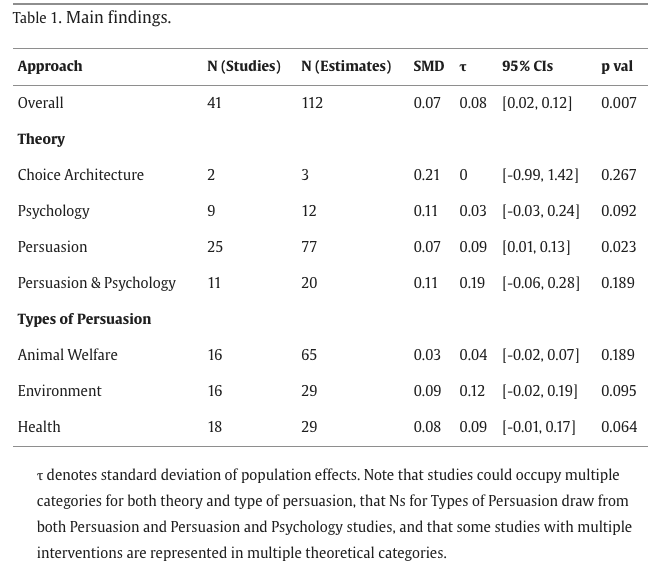Click the p val column header

coord(616,67)
